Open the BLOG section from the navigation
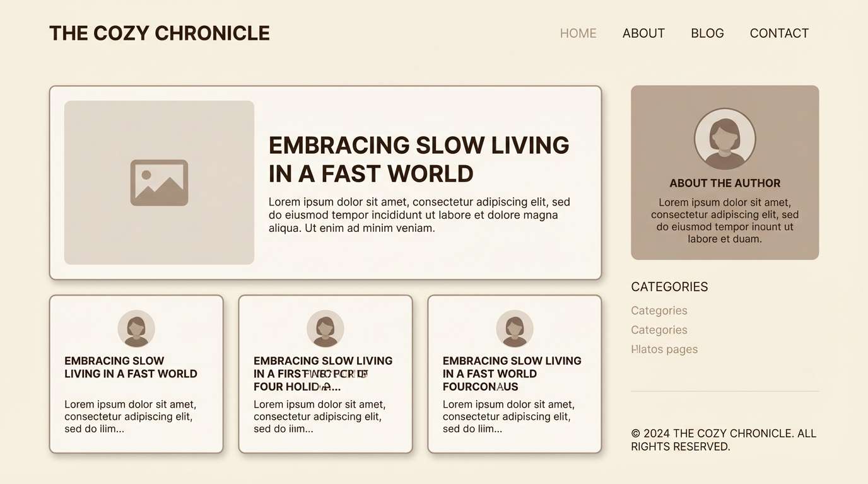 click(x=707, y=33)
